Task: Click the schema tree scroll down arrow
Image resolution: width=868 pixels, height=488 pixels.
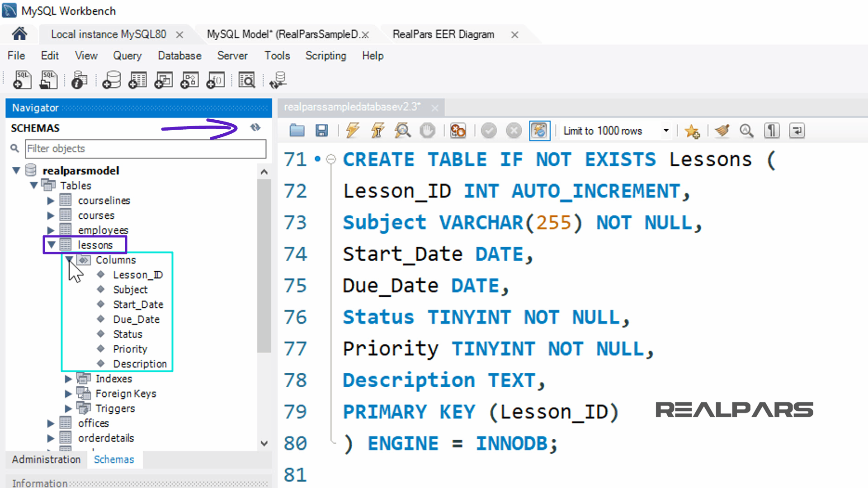Action: point(264,443)
